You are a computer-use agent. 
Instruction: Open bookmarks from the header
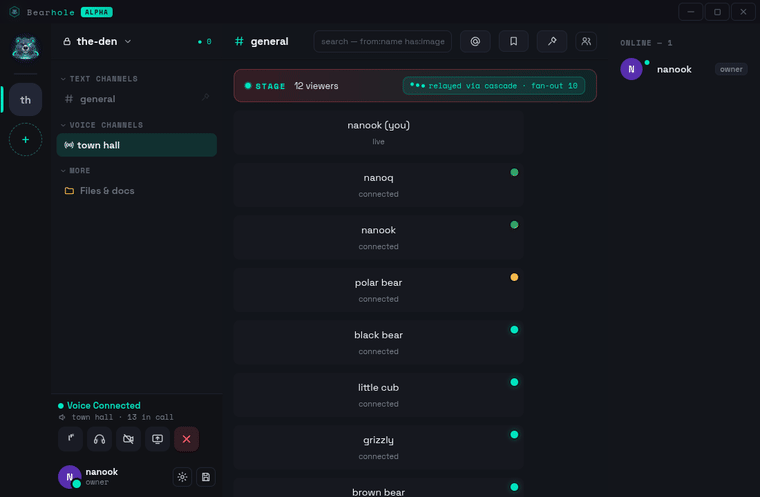pyautogui.click(x=513, y=41)
